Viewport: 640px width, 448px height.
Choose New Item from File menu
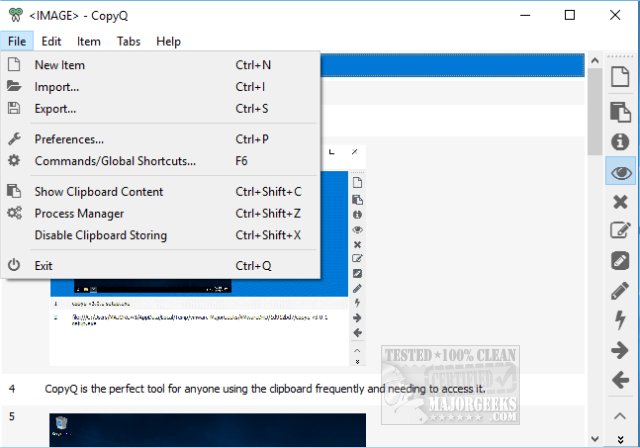pos(160,65)
